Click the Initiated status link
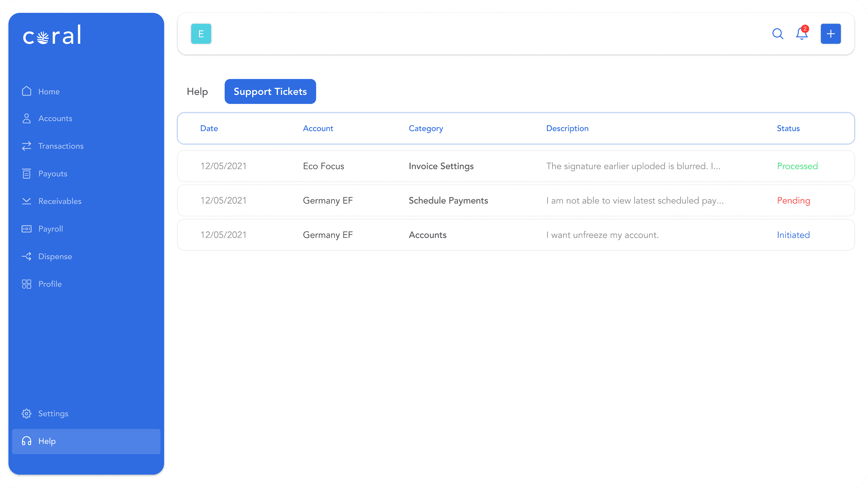Image resolution: width=868 pixels, height=488 pixels. [x=793, y=235]
